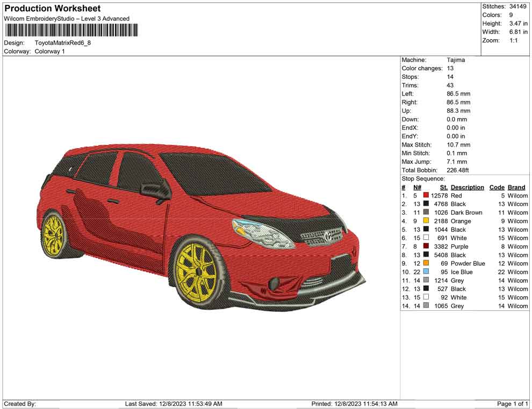This screenshot has width=532, height=409.
Task: Sort by the Description column header
Action: click(x=467, y=187)
